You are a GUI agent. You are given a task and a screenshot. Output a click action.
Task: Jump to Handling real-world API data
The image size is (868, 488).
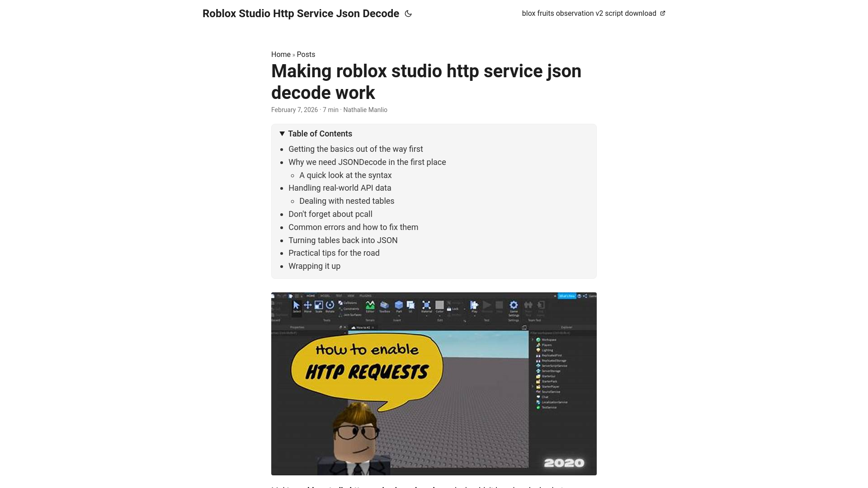pos(340,188)
